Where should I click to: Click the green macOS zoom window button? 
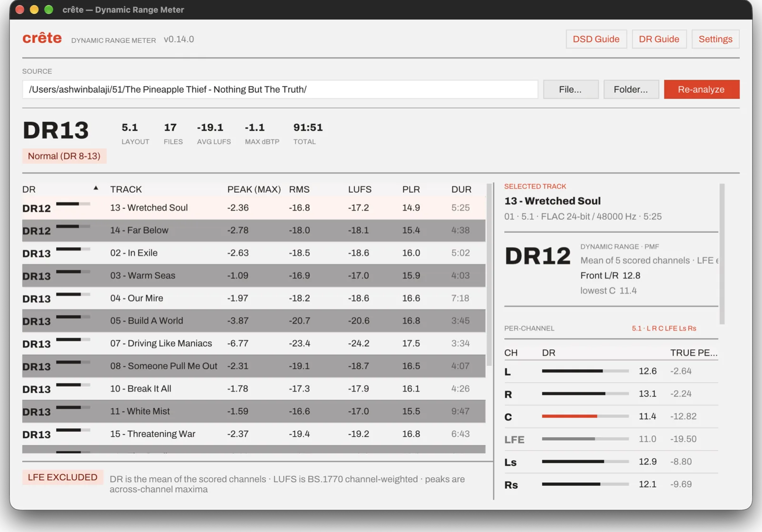(49, 10)
